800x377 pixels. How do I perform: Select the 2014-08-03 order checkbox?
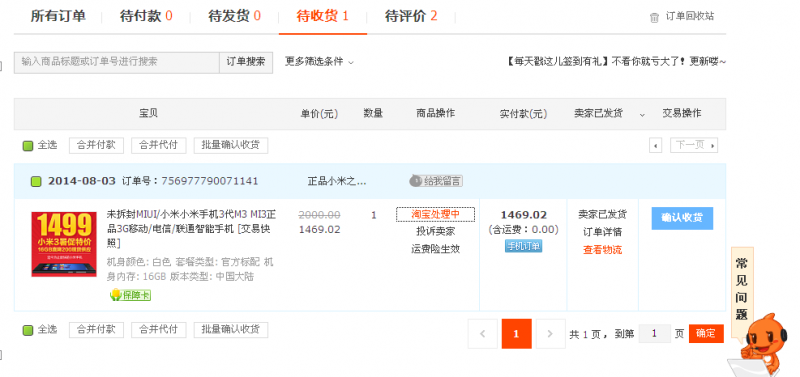pyautogui.click(x=36, y=181)
